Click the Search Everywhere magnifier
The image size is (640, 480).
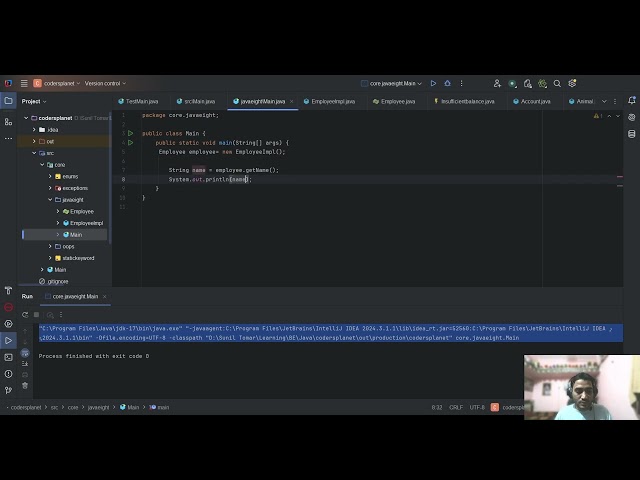(557, 83)
